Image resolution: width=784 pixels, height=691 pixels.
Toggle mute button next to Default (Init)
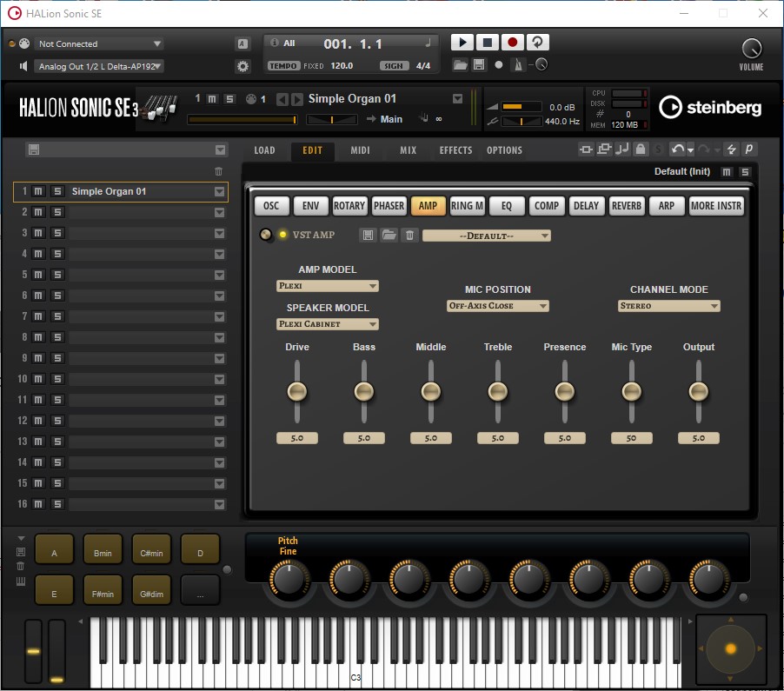(727, 172)
